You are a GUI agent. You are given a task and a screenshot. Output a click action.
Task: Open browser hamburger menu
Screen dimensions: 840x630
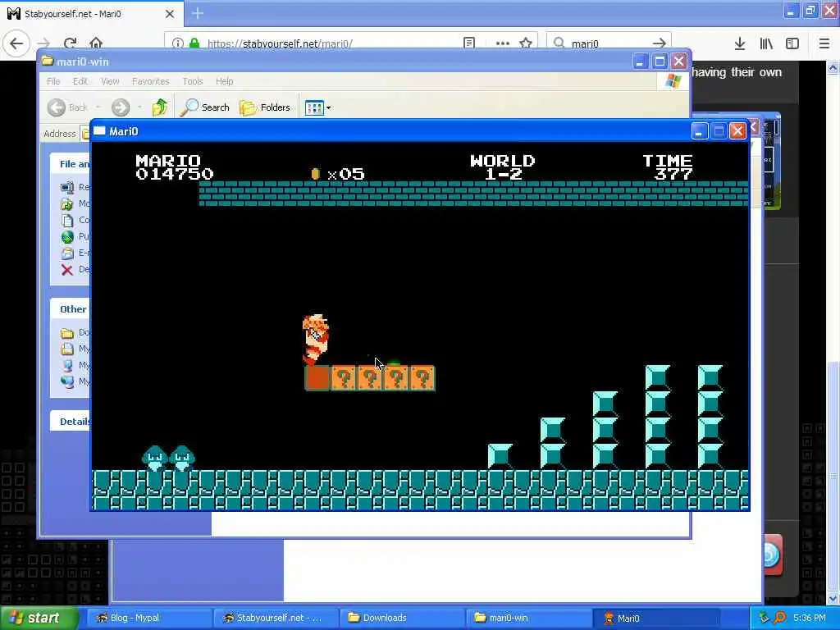(x=824, y=43)
